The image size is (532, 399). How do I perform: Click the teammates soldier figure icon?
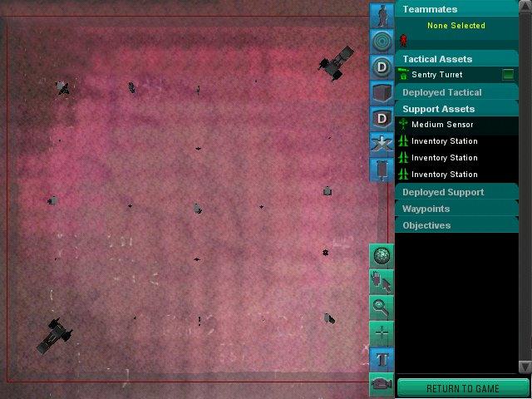[x=381, y=15]
